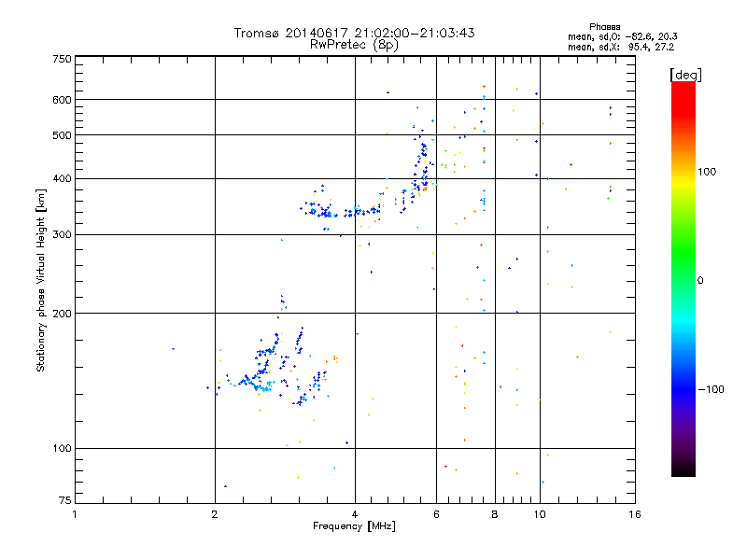Click the y-axis '500' tick label
747x560 pixels.
coord(62,135)
